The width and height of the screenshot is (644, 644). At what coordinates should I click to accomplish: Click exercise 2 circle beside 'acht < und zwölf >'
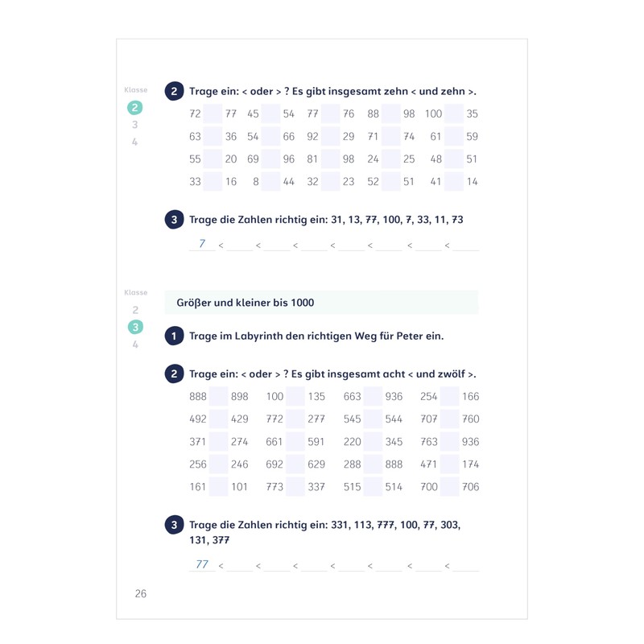coord(173,374)
